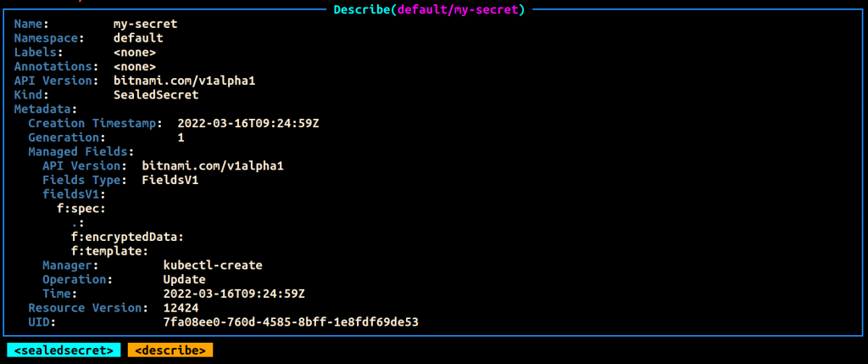
Task: Click the Namespace value default
Action: click(138, 38)
